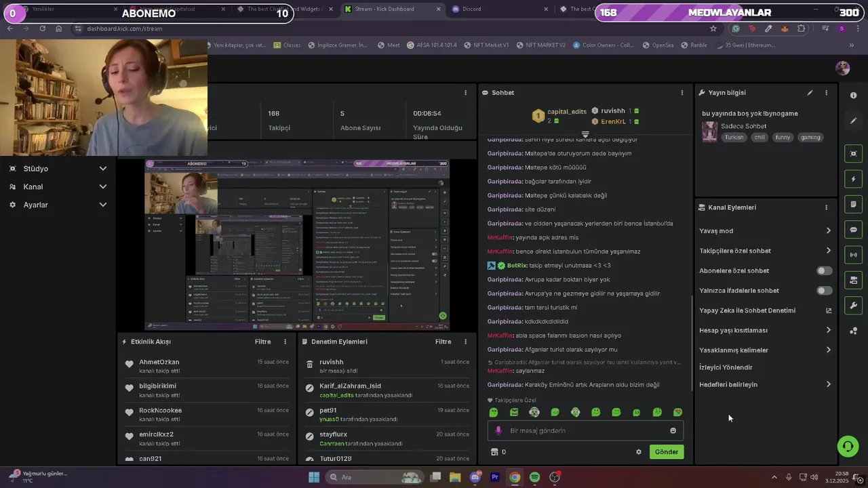Click the emoji picker icon in message box
This screenshot has width=868, height=488.
coord(673,430)
